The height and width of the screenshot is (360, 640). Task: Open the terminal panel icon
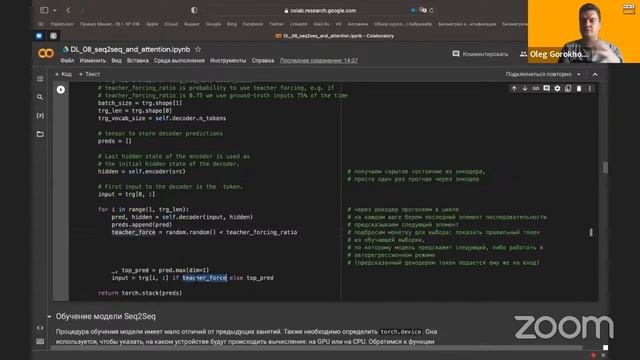point(40,341)
